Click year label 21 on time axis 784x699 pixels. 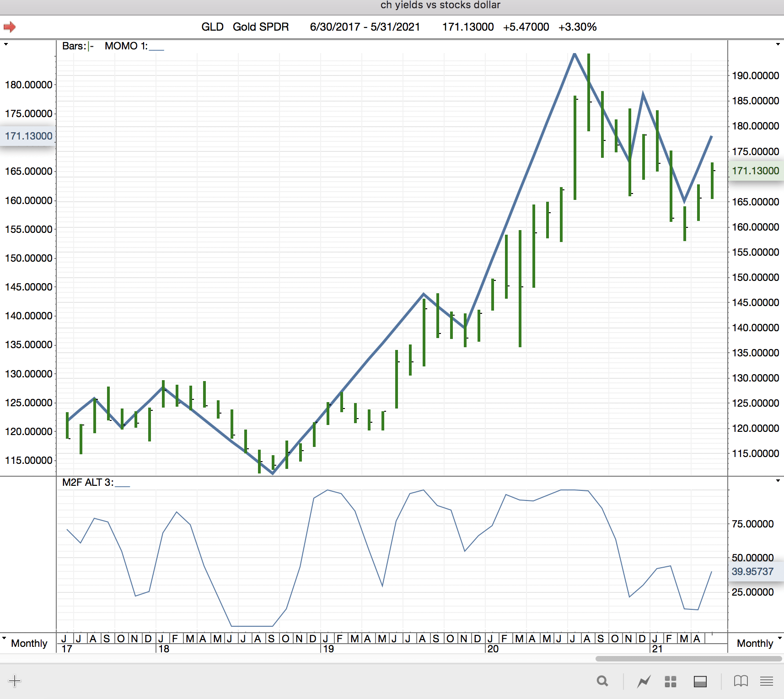pos(657,649)
